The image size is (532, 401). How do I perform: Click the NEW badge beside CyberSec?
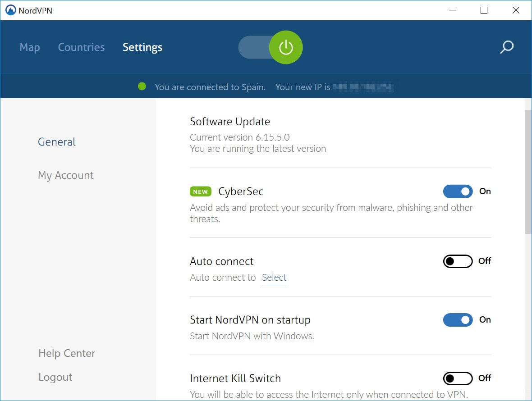[x=201, y=191]
